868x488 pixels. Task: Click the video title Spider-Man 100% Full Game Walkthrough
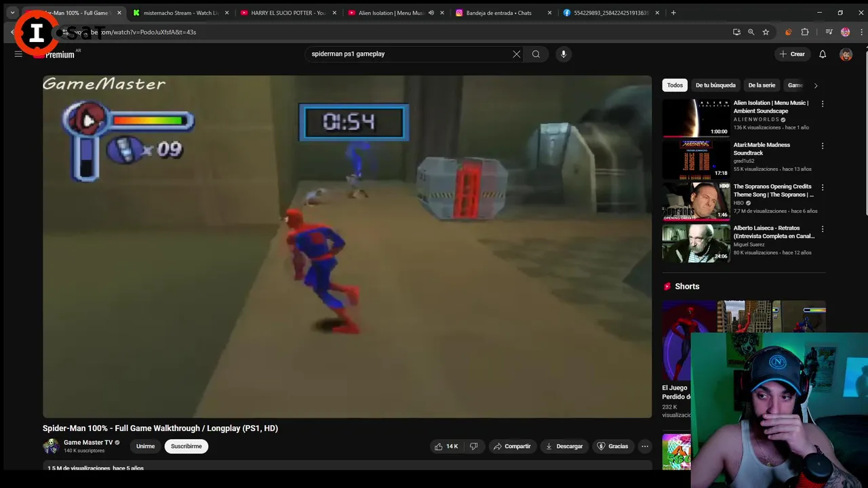pyautogui.click(x=160, y=428)
